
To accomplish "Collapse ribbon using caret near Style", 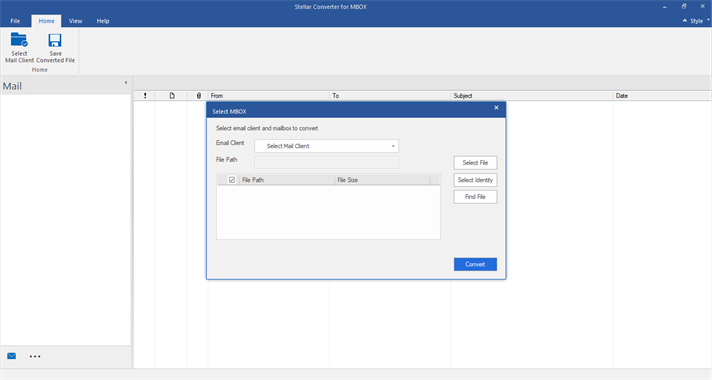I will click(685, 21).
